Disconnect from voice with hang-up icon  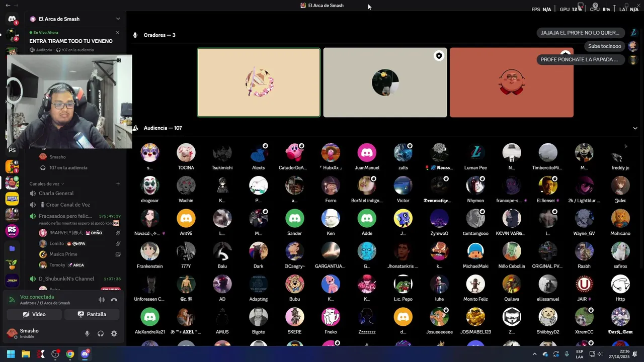pyautogui.click(x=114, y=300)
